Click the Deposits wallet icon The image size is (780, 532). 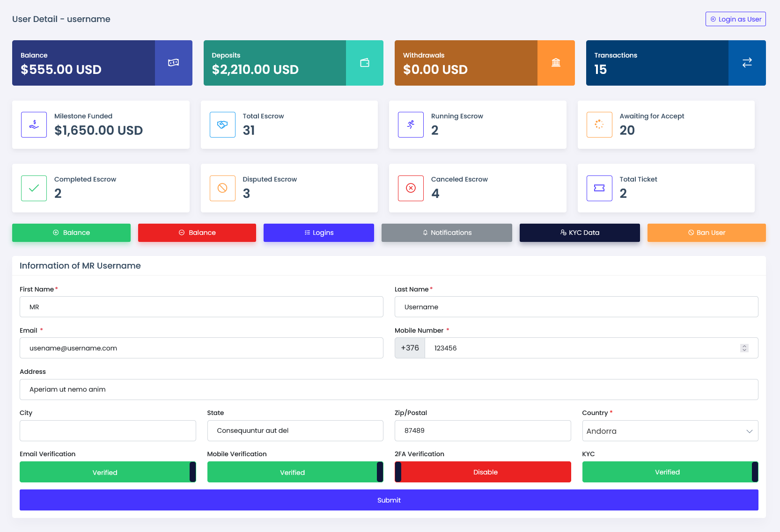point(365,63)
